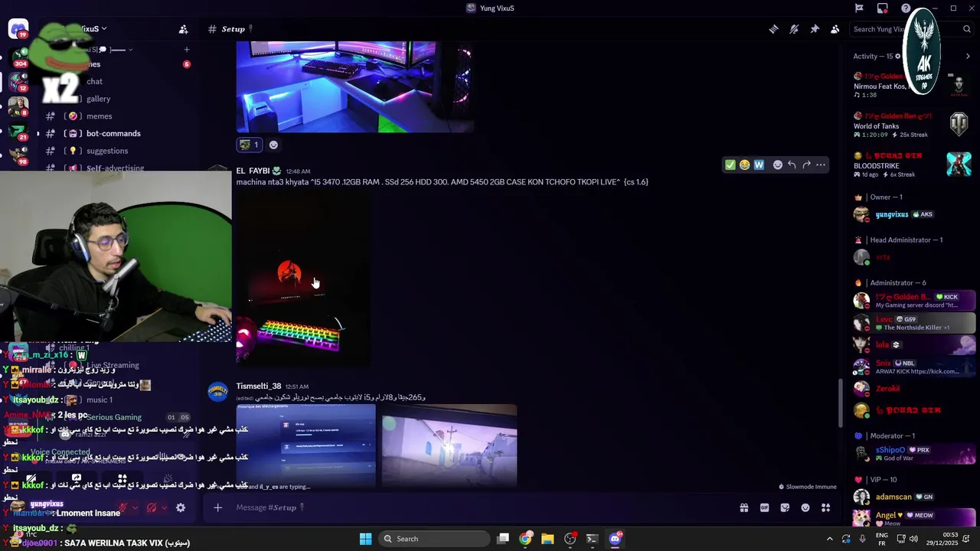Screen dimensions: 980x551
Task: Open the server icon with 21 badge
Action: (x=18, y=132)
